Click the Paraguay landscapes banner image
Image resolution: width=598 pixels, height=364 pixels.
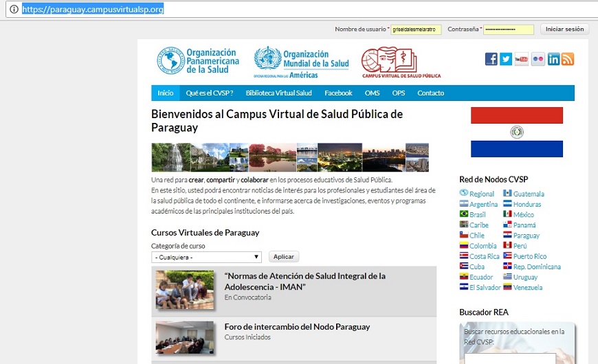click(290, 157)
